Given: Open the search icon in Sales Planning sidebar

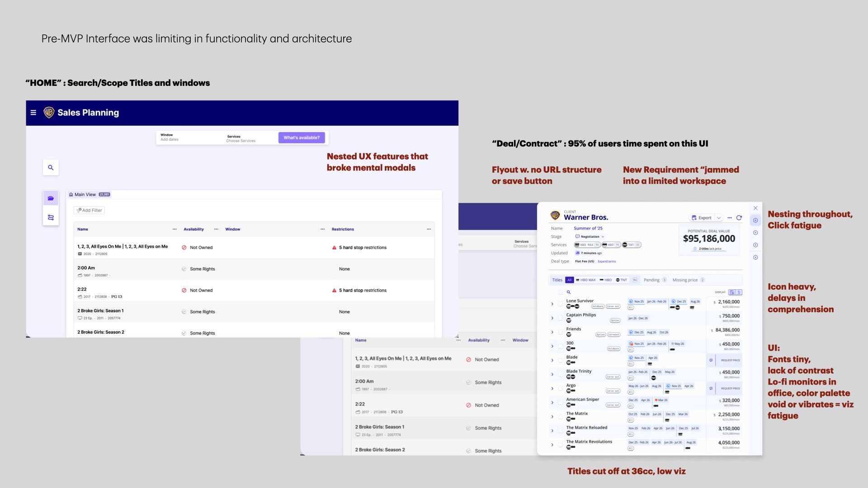Looking at the screenshot, I should tap(51, 168).
